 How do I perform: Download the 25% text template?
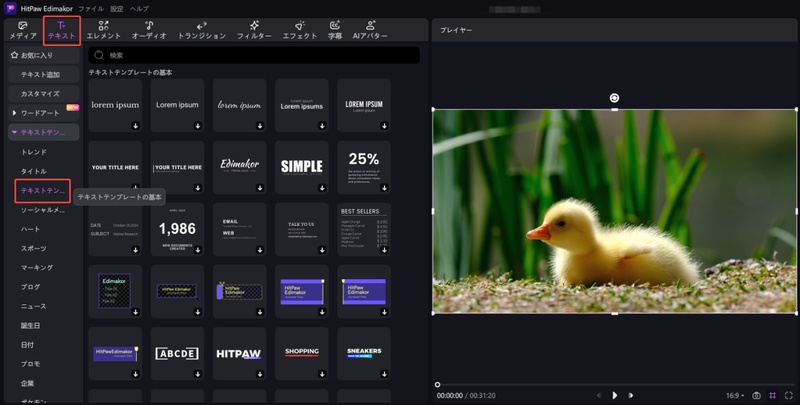point(384,188)
